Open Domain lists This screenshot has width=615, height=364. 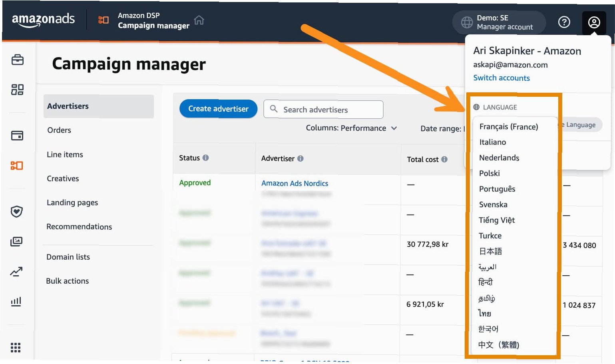[x=68, y=257]
